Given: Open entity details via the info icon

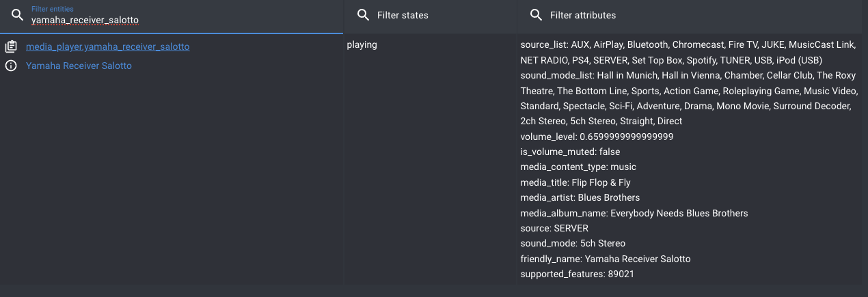Looking at the screenshot, I should (x=11, y=66).
